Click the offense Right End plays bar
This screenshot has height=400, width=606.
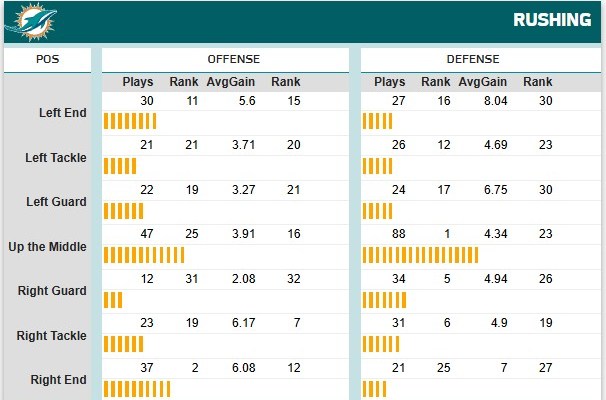click(136, 389)
